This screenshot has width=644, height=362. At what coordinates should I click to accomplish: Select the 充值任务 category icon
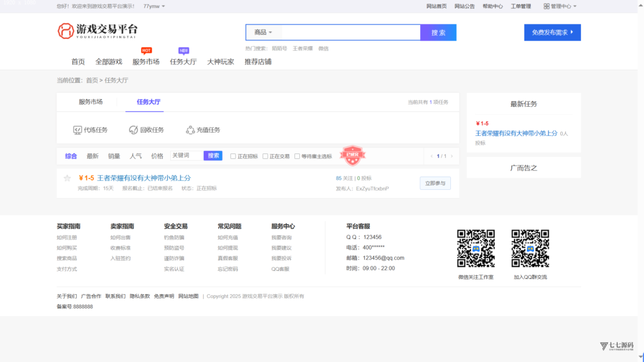pos(190,130)
